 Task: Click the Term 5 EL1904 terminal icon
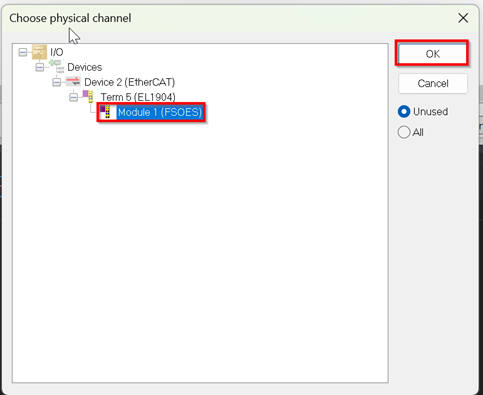tap(88, 96)
